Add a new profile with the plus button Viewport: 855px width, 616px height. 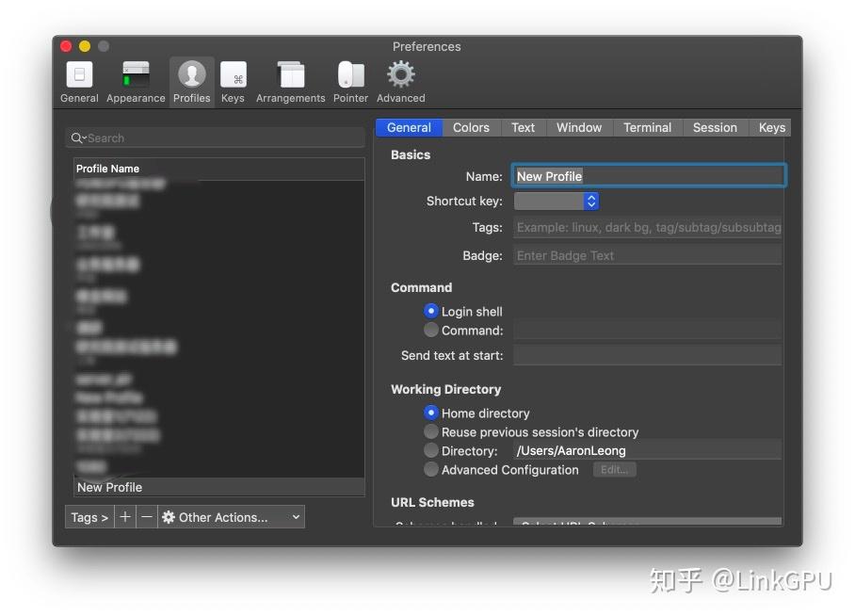point(124,516)
